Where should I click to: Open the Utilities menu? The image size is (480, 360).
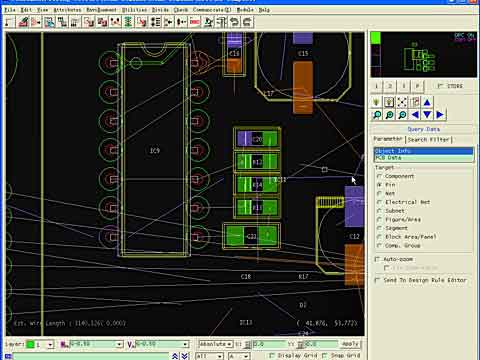click(134, 10)
